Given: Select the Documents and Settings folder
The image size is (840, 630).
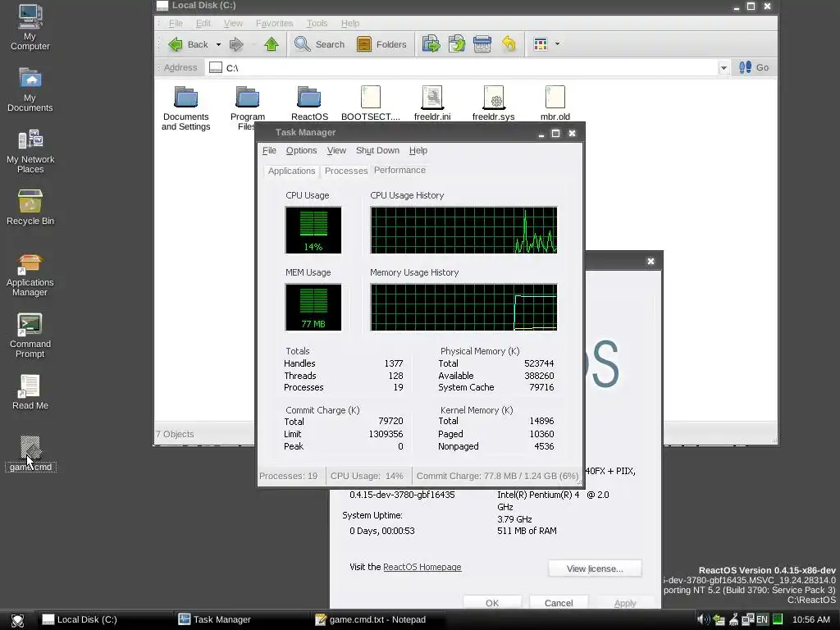Looking at the screenshot, I should coord(186,108).
